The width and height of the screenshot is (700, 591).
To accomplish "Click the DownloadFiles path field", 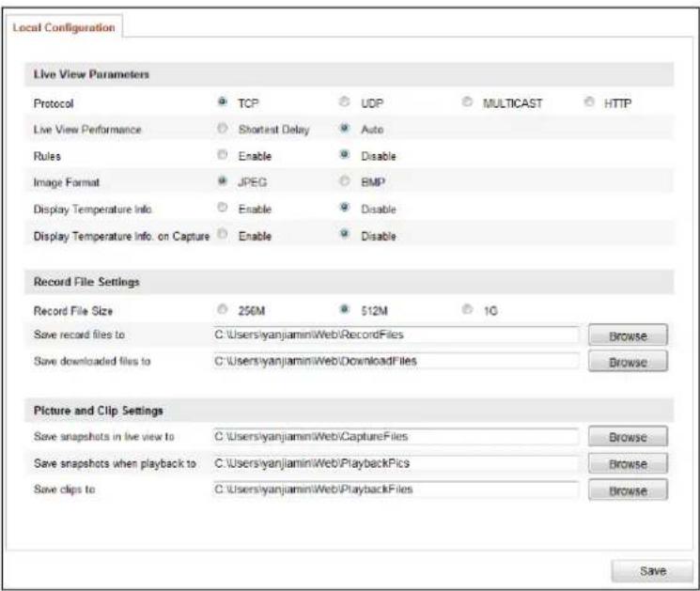I will [x=396, y=361].
